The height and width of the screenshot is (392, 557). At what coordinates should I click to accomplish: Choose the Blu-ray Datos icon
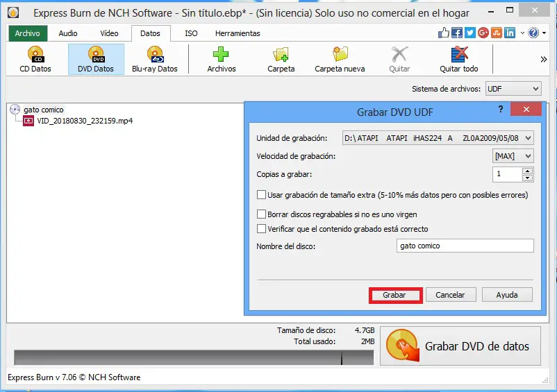(155, 54)
